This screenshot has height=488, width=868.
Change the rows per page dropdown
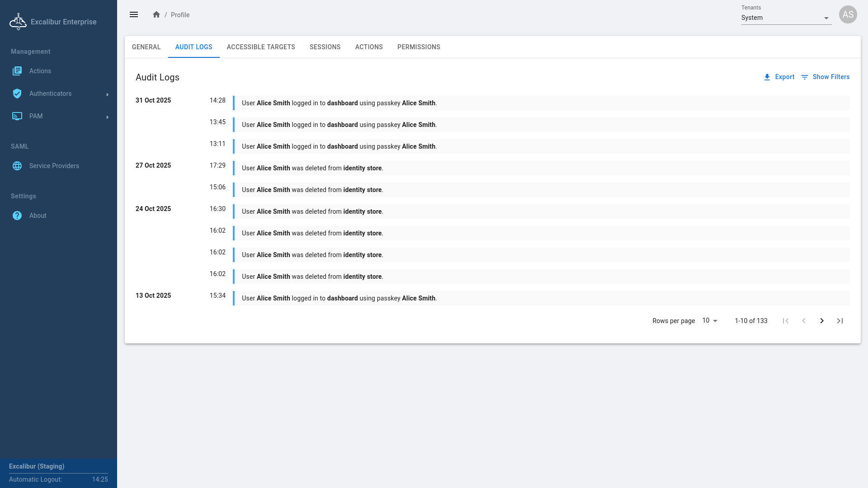coord(710,321)
